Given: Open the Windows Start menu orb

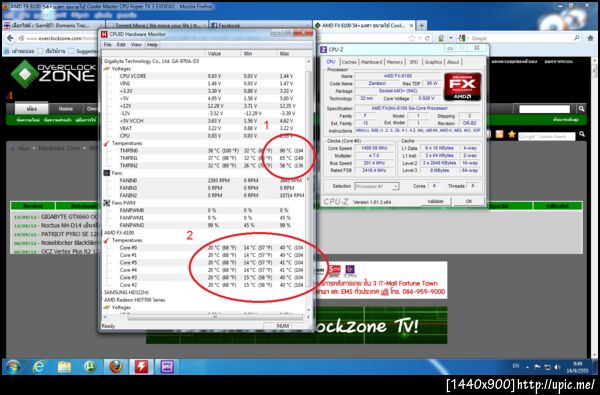Looking at the screenshot, I should [12, 367].
